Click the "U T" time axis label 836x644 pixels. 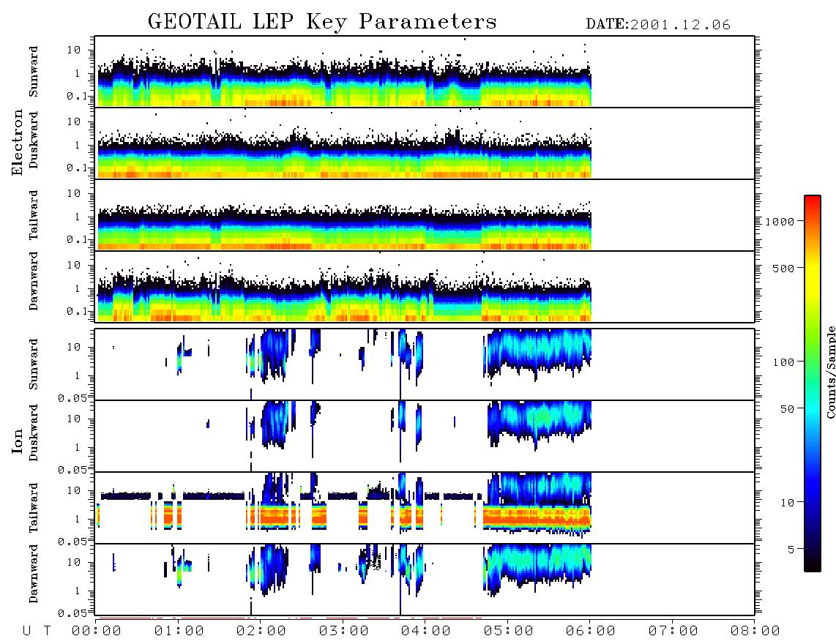37,631
